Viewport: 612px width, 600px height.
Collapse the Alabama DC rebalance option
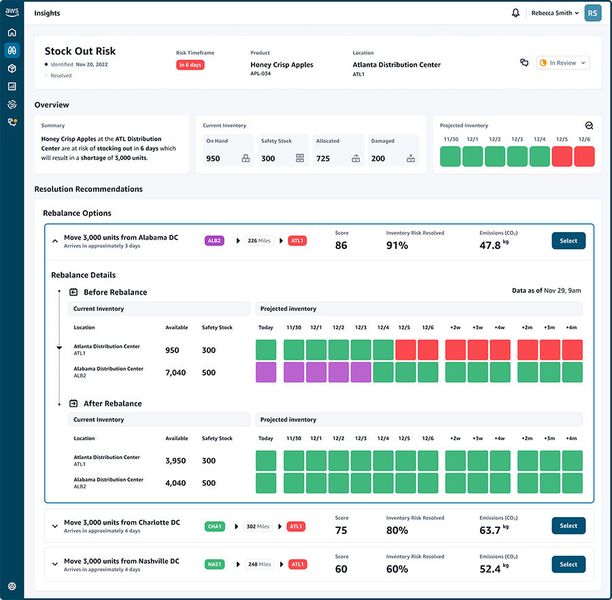point(54,240)
